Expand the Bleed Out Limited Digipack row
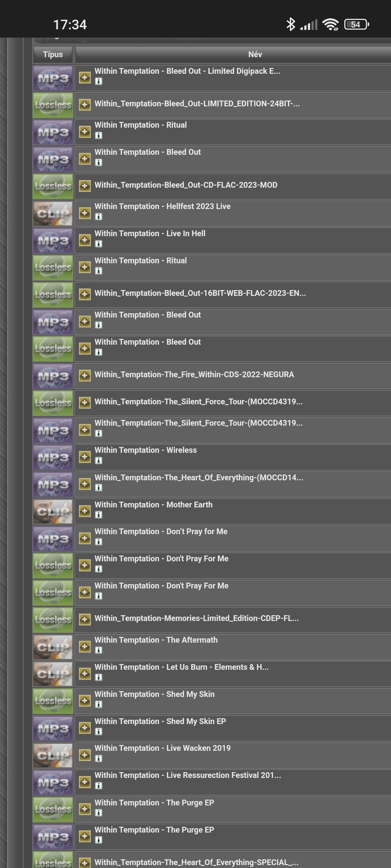Screen dimensions: 391x868 point(85,77)
